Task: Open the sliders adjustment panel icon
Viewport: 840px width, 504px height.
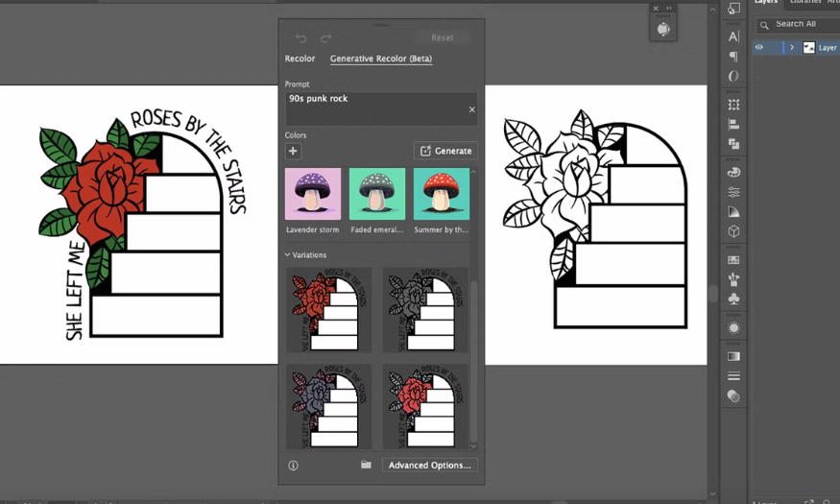Action: tap(733, 192)
